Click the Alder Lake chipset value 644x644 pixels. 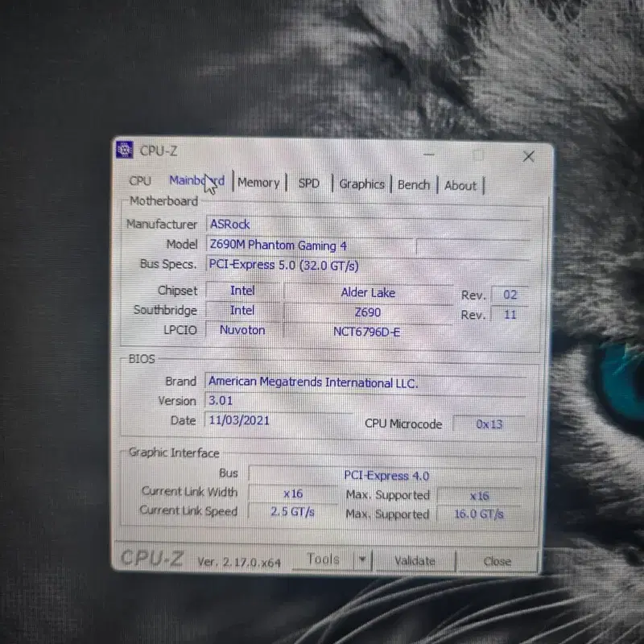pyautogui.click(x=369, y=293)
